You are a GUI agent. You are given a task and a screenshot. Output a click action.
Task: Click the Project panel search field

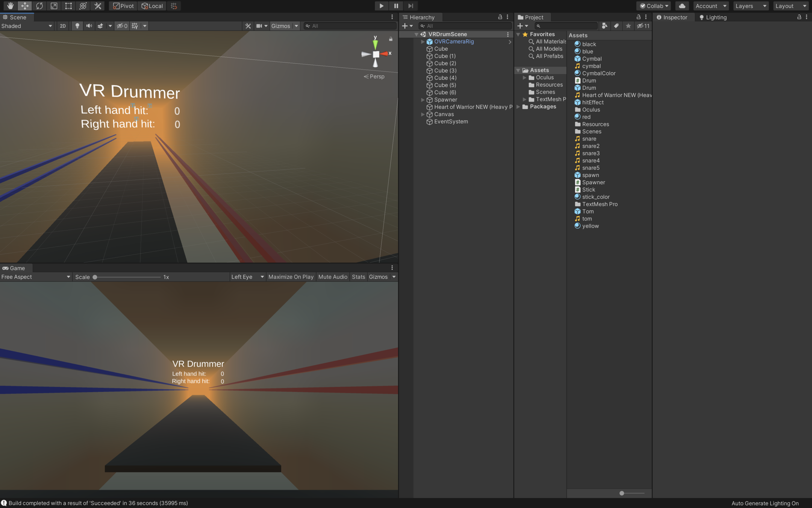567,26
